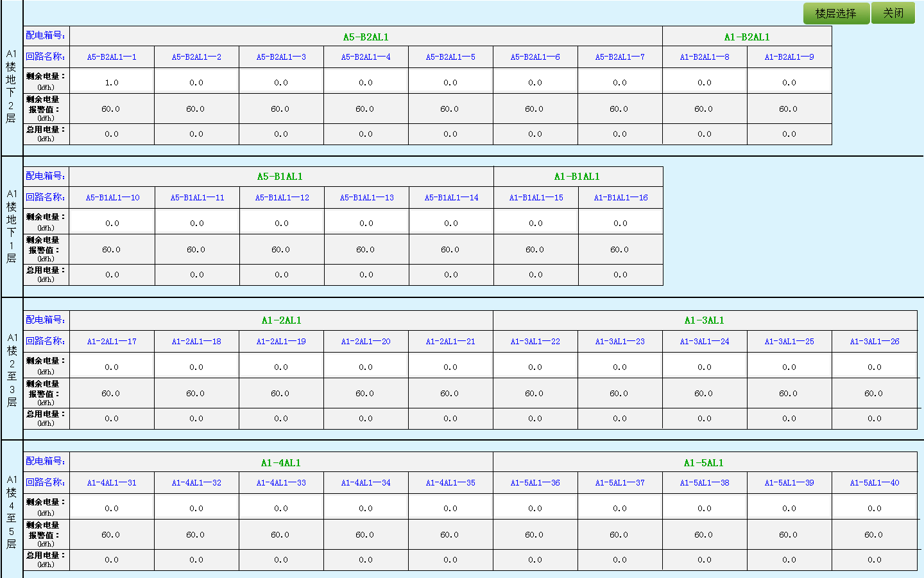Click total power 0.0 under A1-4AL1—31
Image resolution: width=924 pixels, height=578 pixels.
click(x=112, y=560)
